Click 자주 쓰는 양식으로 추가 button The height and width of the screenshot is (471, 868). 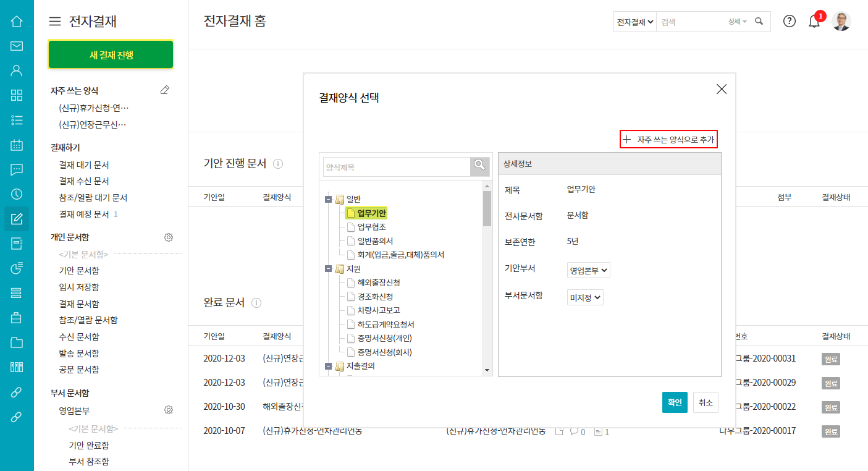[670, 140]
